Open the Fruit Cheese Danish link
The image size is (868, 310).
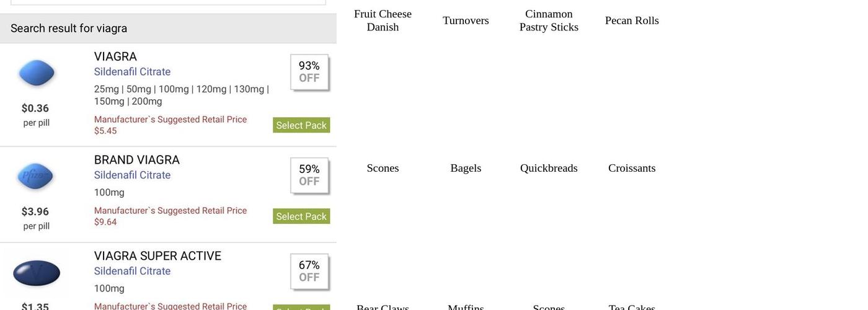(x=383, y=20)
